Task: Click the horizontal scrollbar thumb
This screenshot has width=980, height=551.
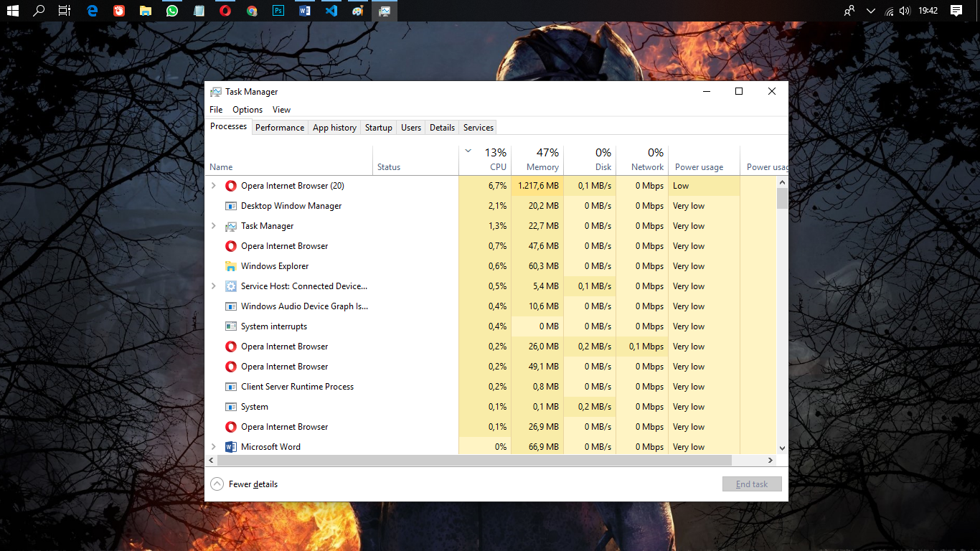Action: pyautogui.click(x=474, y=460)
